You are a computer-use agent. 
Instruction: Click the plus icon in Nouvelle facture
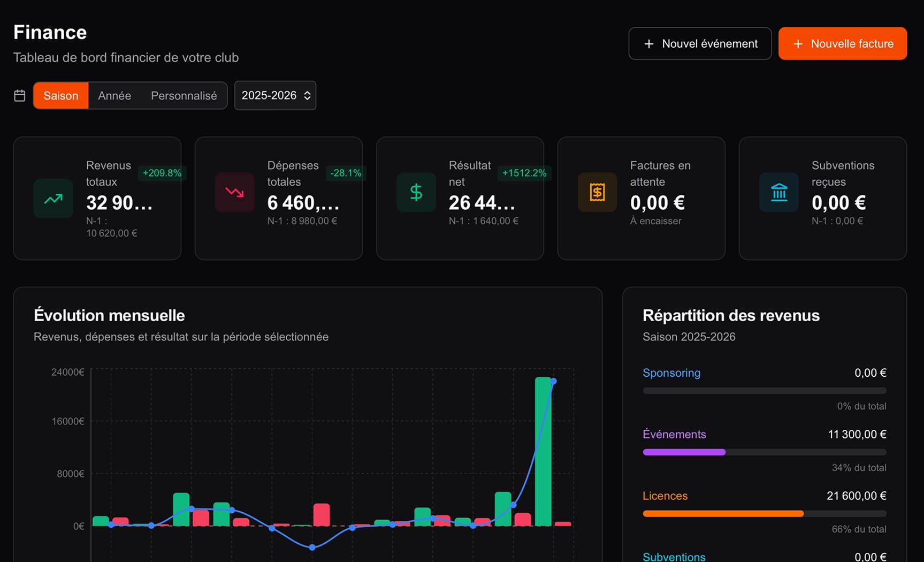click(798, 43)
